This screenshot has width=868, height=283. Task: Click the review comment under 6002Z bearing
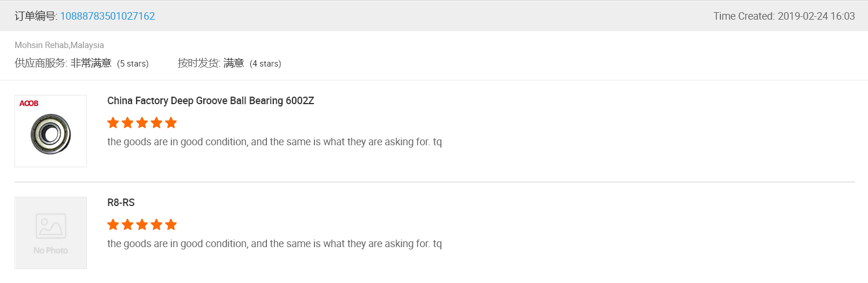tap(274, 142)
